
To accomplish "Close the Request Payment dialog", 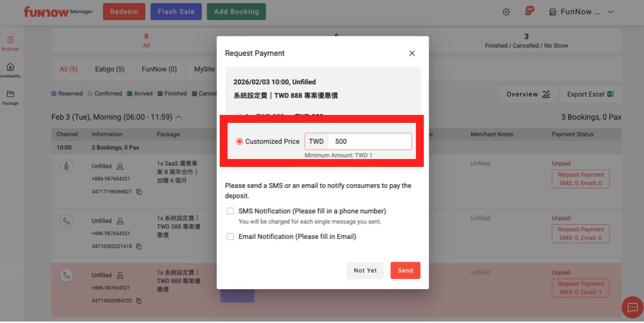I will [x=412, y=53].
